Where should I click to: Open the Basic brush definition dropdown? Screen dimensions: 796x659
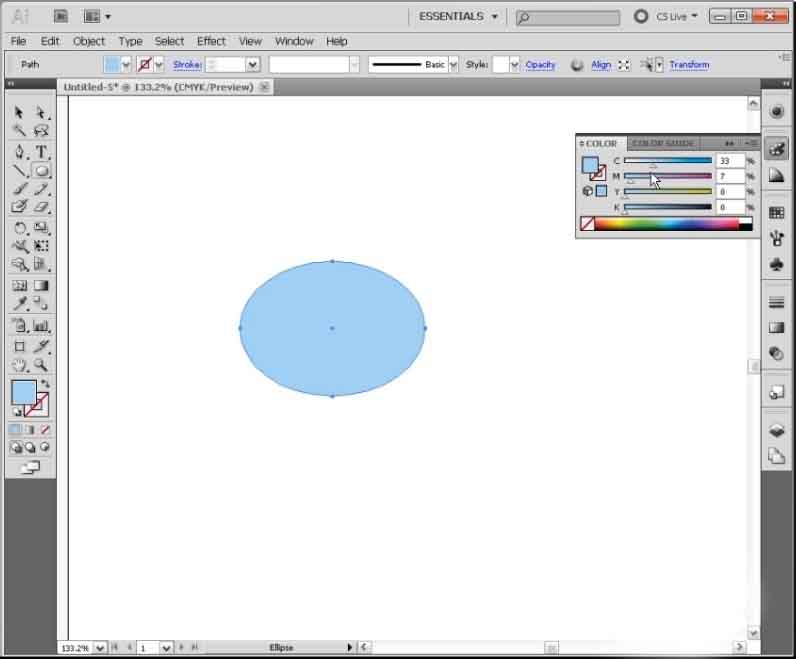click(454, 64)
